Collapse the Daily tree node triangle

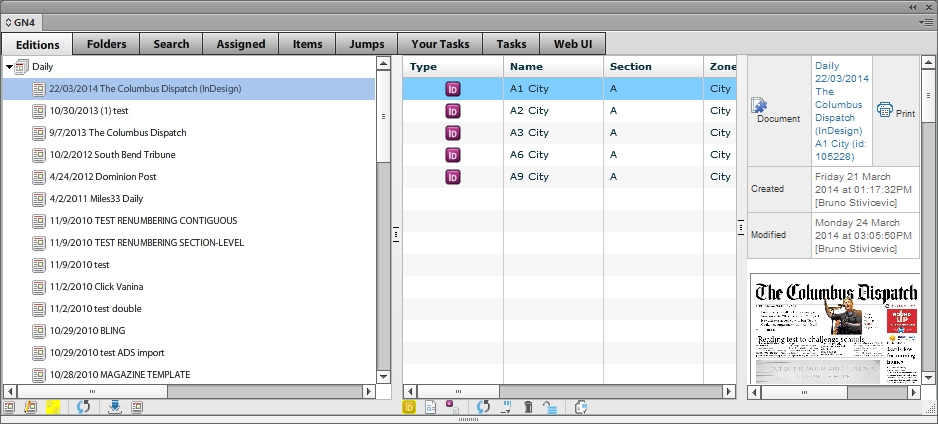pyautogui.click(x=9, y=67)
